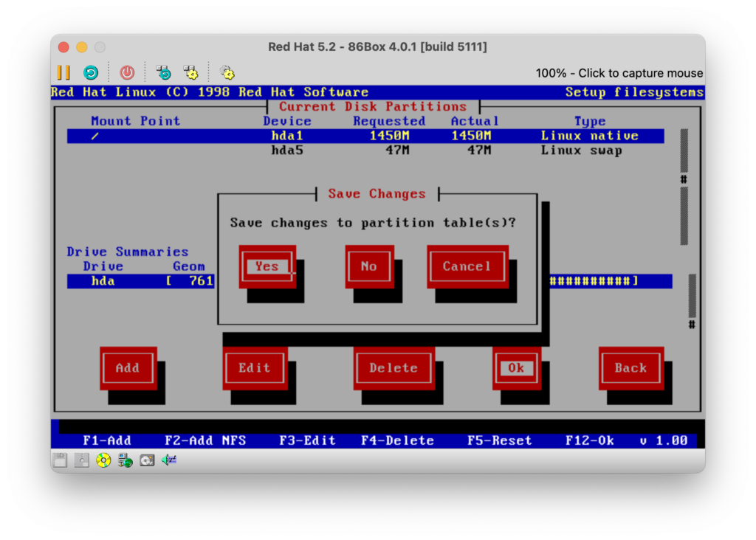Click the Geom column header
The width and height of the screenshot is (756, 540).
(189, 266)
